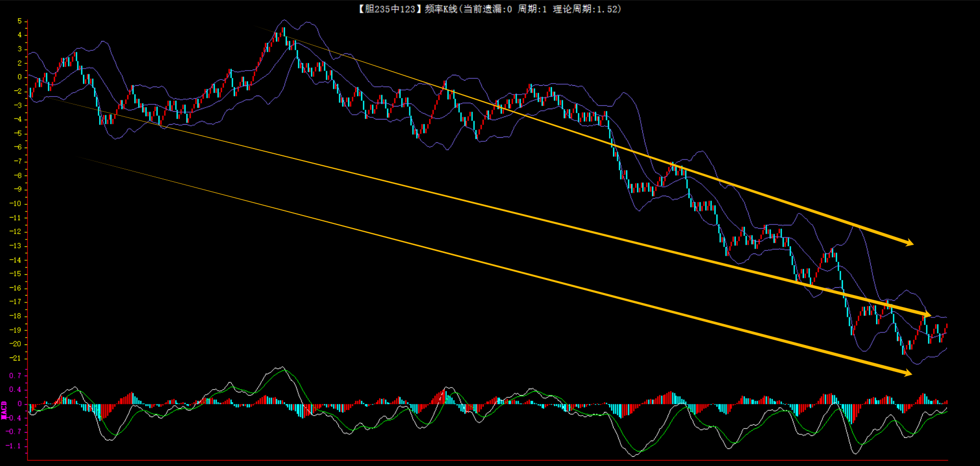Click 频率K线 in the chart title

coord(441,9)
